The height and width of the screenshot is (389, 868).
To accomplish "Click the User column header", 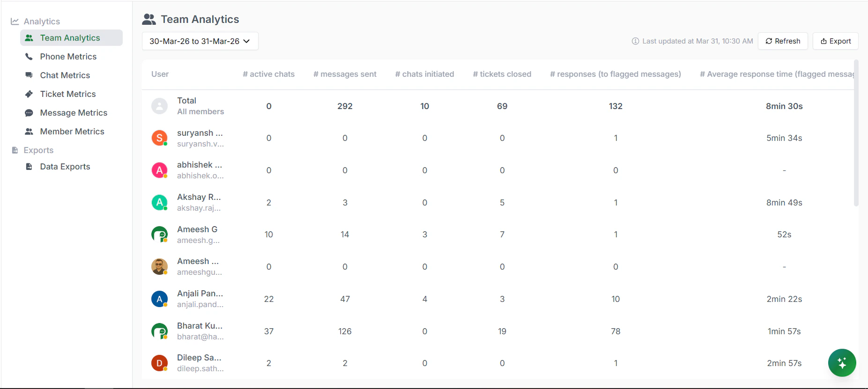I will pos(160,74).
